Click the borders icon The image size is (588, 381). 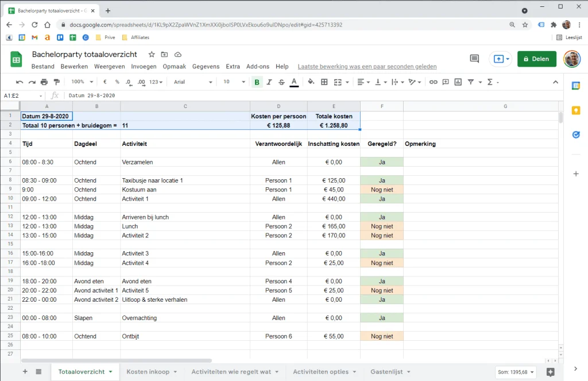click(x=324, y=82)
